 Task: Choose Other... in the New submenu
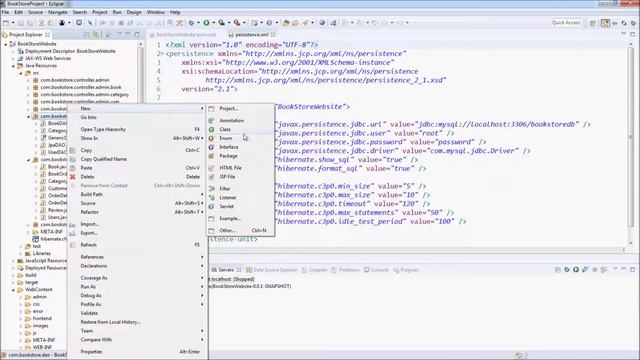(240, 230)
